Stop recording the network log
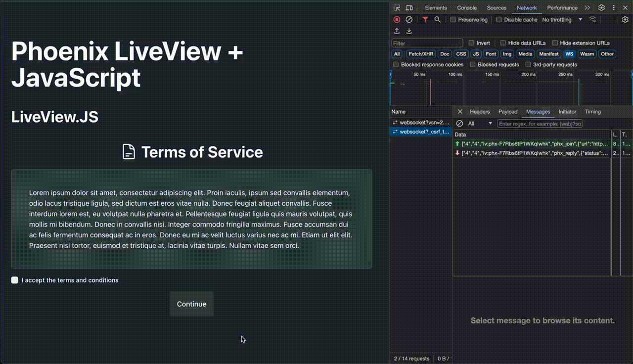 pos(397,20)
